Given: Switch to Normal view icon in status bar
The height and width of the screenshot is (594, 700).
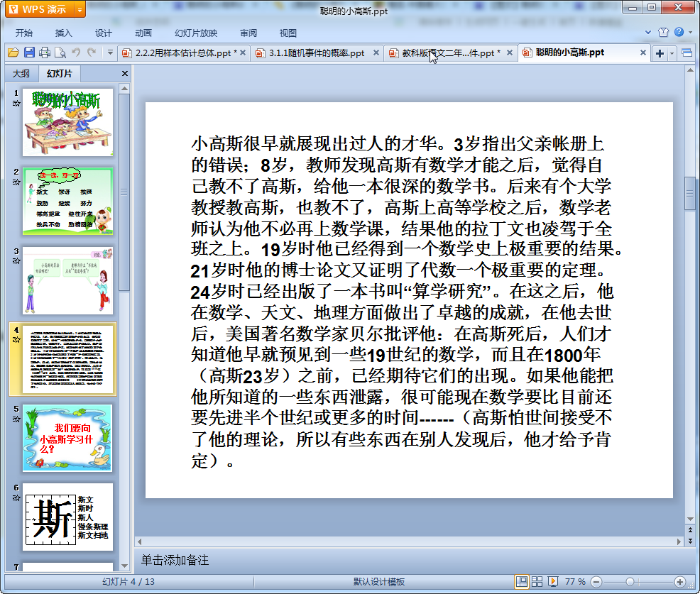Looking at the screenshot, I should (521, 581).
